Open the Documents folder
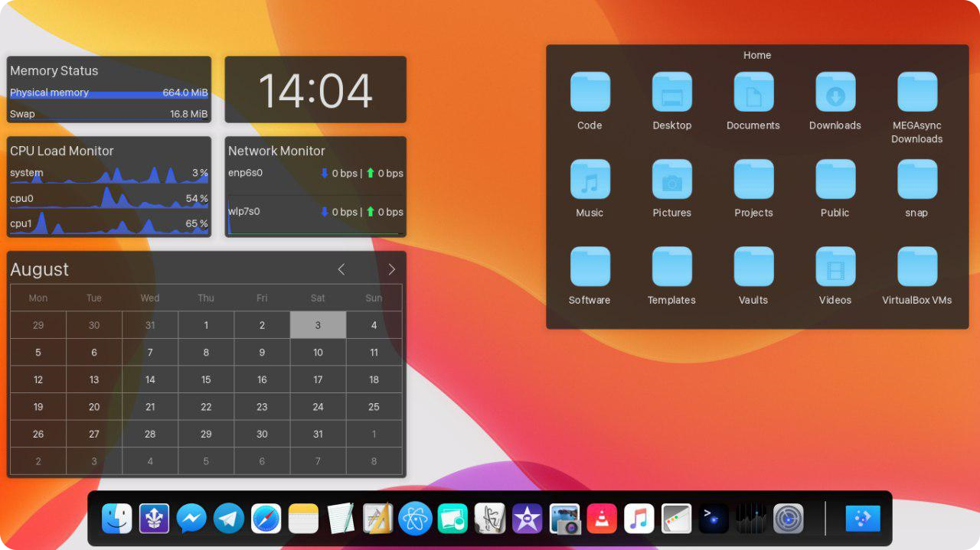Viewport: 980px width, 550px height. click(x=753, y=101)
